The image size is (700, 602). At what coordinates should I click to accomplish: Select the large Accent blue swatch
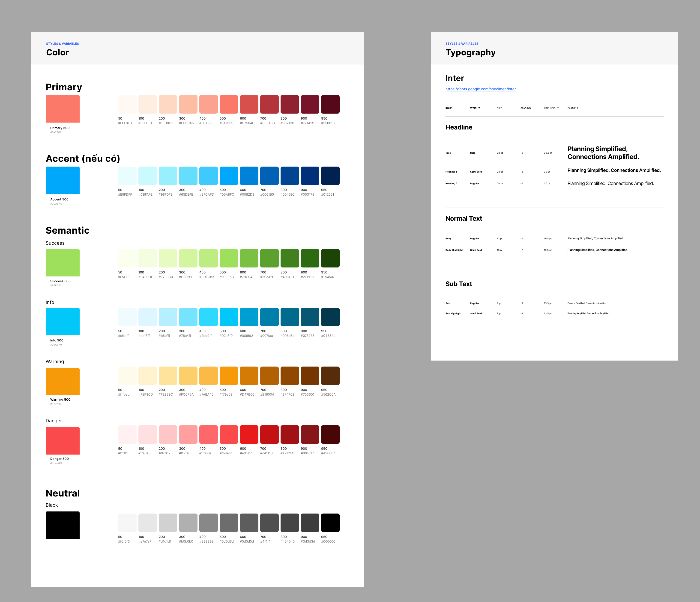point(62,180)
